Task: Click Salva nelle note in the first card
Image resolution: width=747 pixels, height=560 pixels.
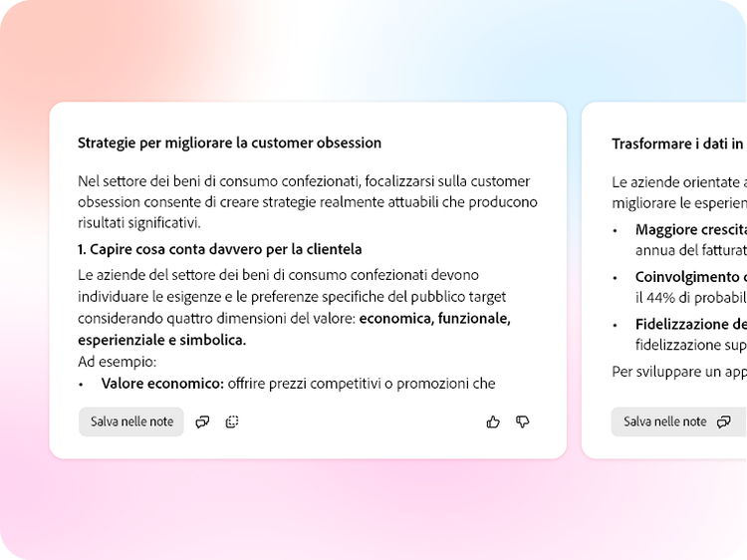Action: point(131,421)
